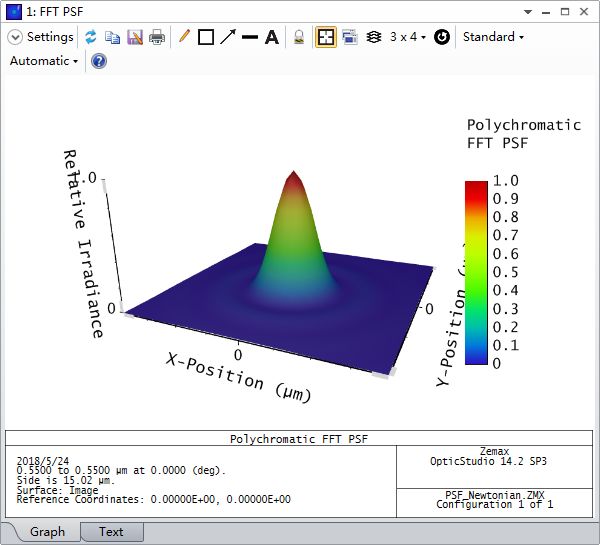Click the clone window icon

[350, 37]
